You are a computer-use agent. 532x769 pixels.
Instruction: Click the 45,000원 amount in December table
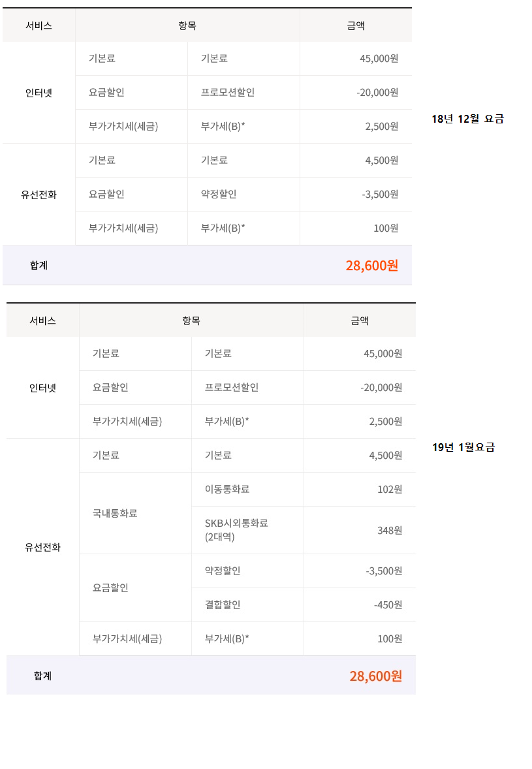[379, 58]
